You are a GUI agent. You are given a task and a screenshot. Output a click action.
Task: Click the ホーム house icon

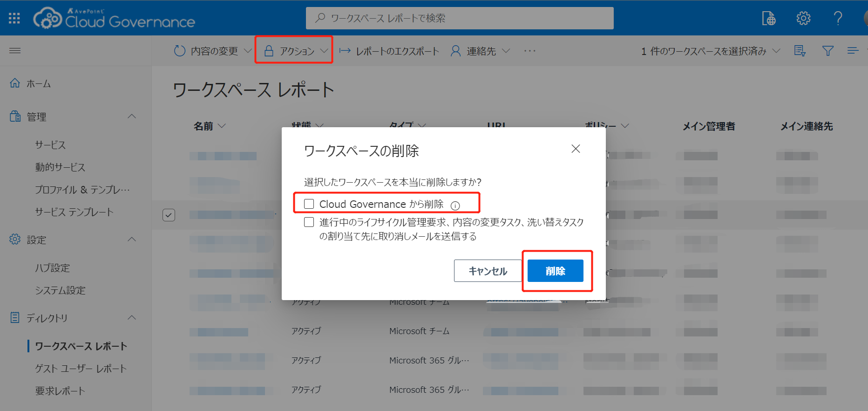pyautogui.click(x=15, y=83)
